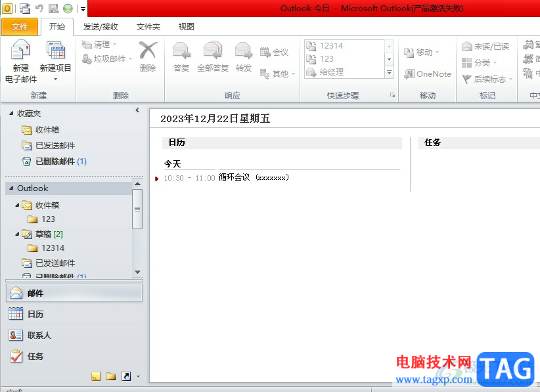
Task: Customize Quick Access Toolbar dropdown arrow
Action: tap(83, 9)
